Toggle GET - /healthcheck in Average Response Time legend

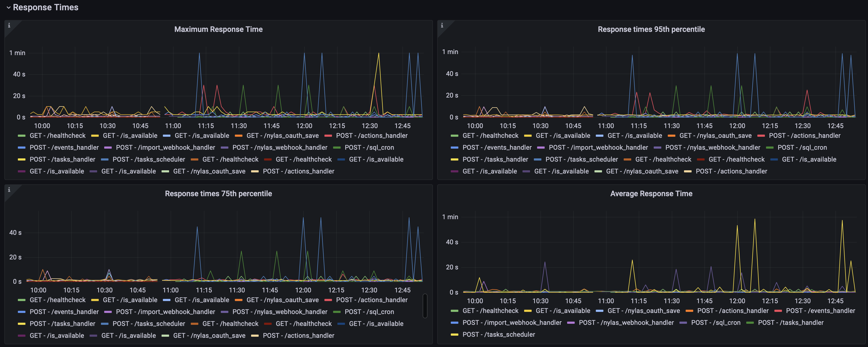tap(490, 311)
